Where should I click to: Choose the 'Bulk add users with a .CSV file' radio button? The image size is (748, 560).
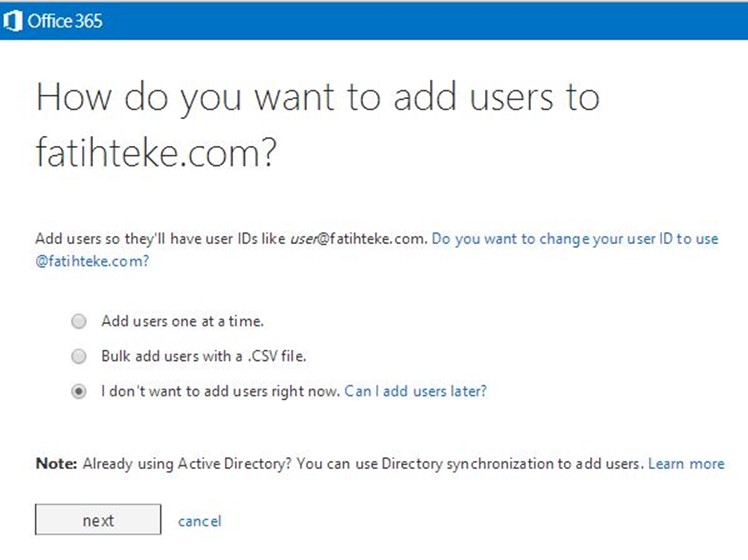79,356
